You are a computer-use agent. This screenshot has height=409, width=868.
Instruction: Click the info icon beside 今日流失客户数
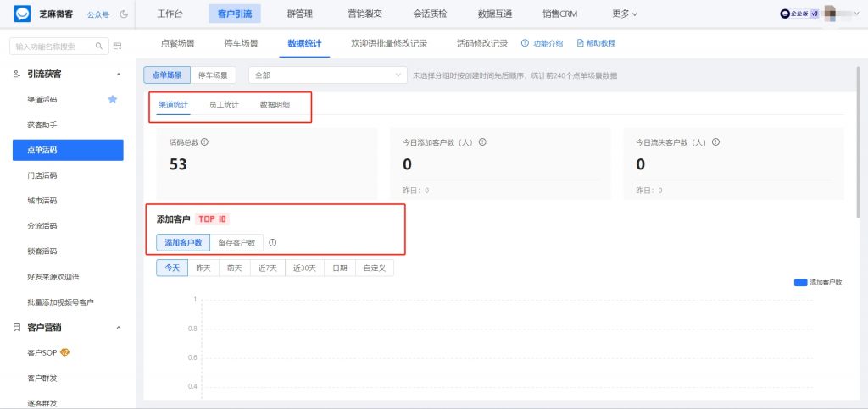(715, 142)
